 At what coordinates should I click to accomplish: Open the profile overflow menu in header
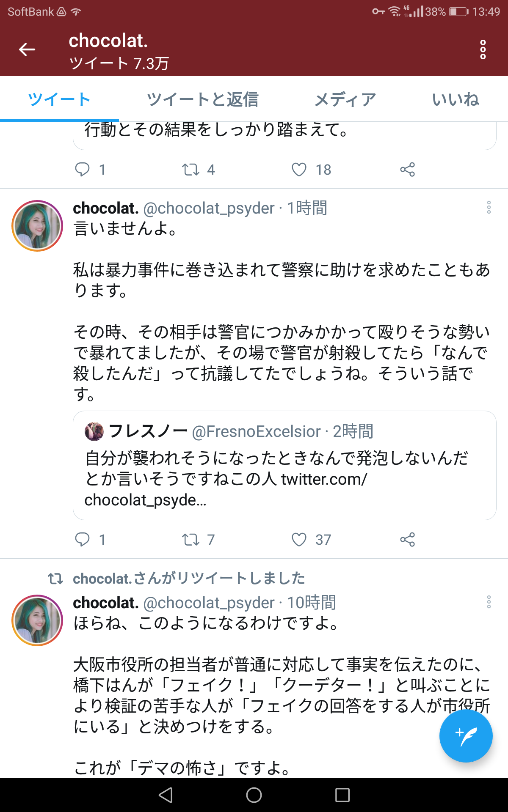coord(483,49)
